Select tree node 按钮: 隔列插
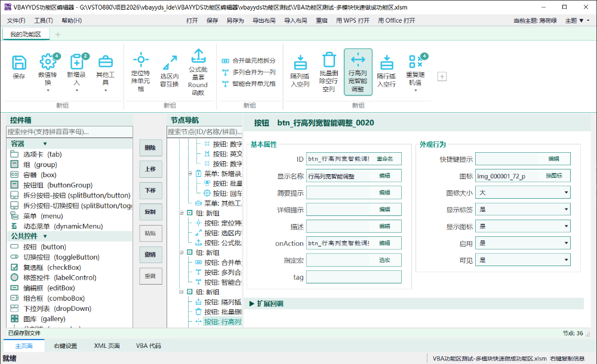Viewport: 597px width, 364px height. 219,303
